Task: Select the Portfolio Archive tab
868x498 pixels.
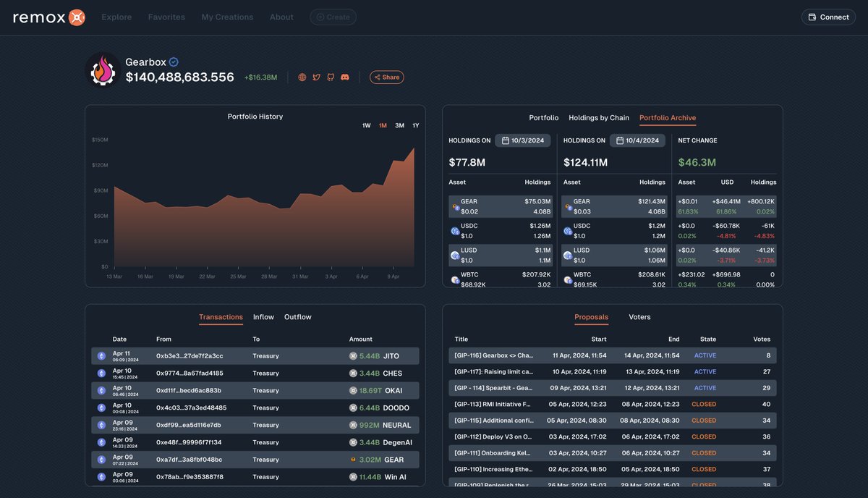Action: pos(668,118)
